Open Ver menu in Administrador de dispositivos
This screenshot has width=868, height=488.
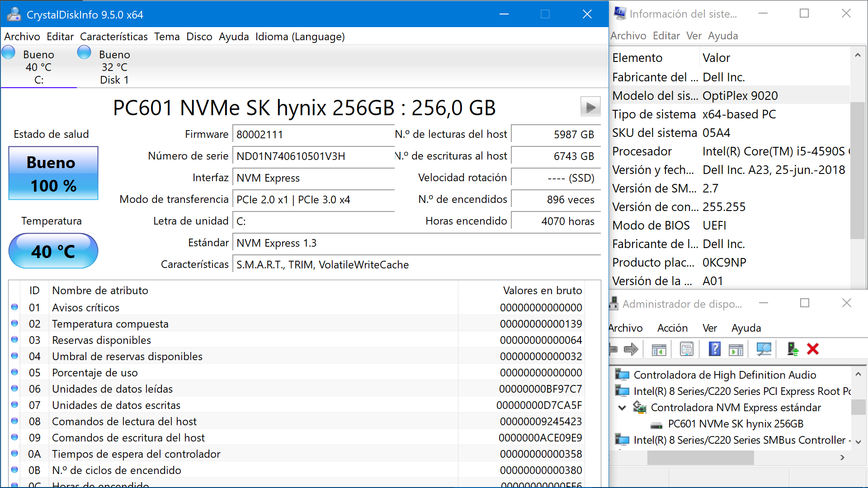click(710, 328)
